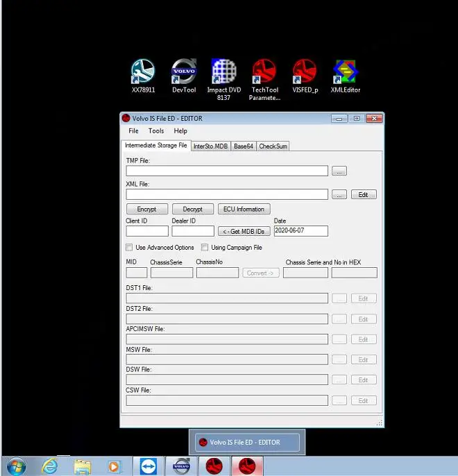Click the Volvo taskbar icon

[x=181, y=466]
